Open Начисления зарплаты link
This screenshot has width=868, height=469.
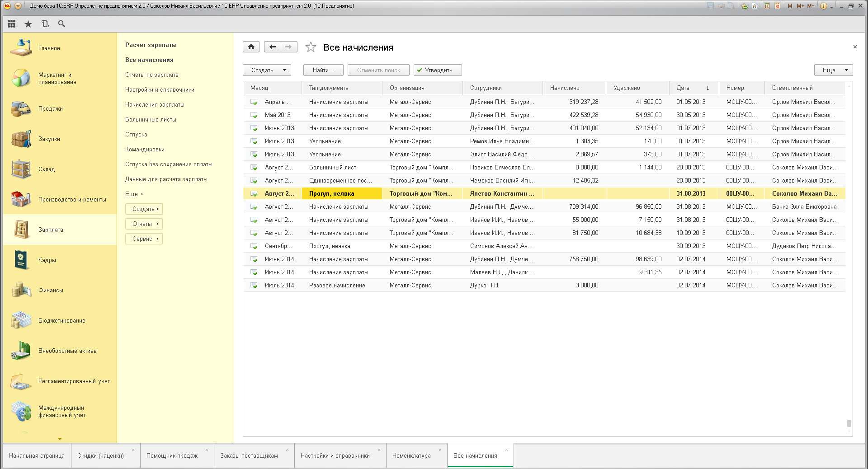click(155, 104)
